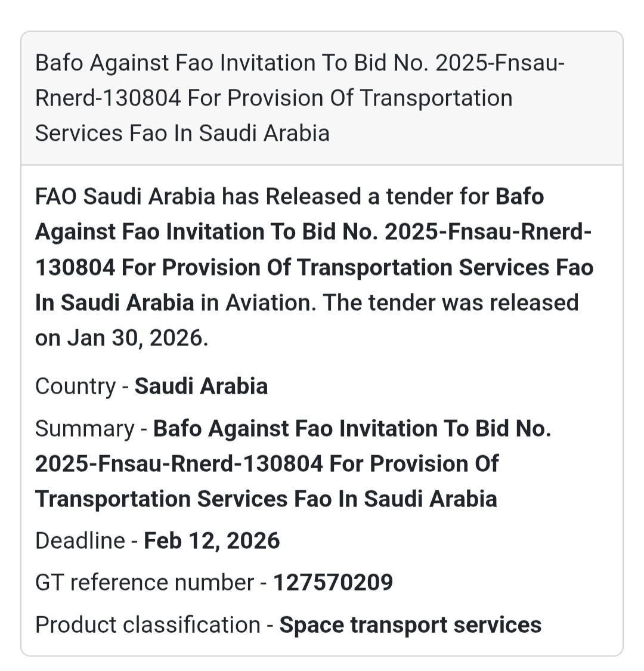
Task: Click the "Deadline" field label
Action: (80, 540)
